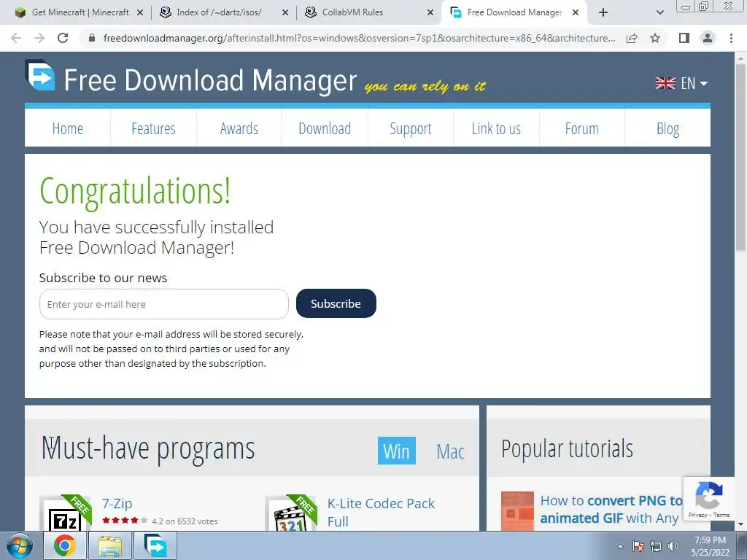Click the e-mail input field
The height and width of the screenshot is (560, 747).
(164, 304)
